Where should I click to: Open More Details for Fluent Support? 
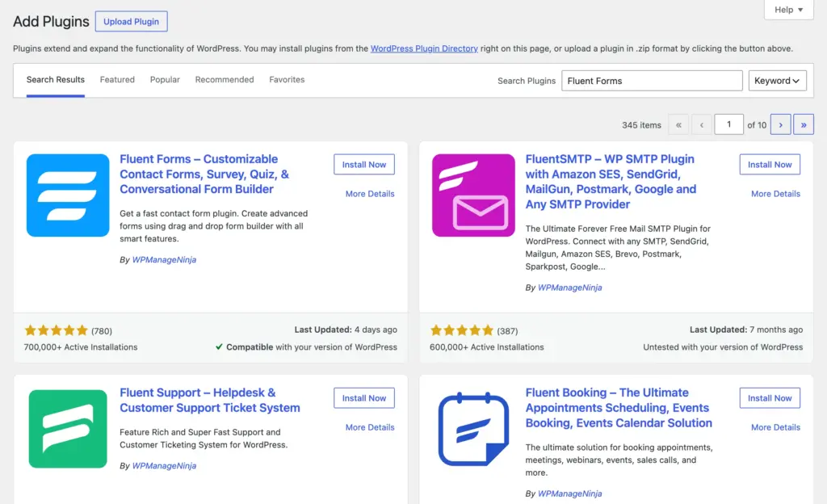[370, 427]
